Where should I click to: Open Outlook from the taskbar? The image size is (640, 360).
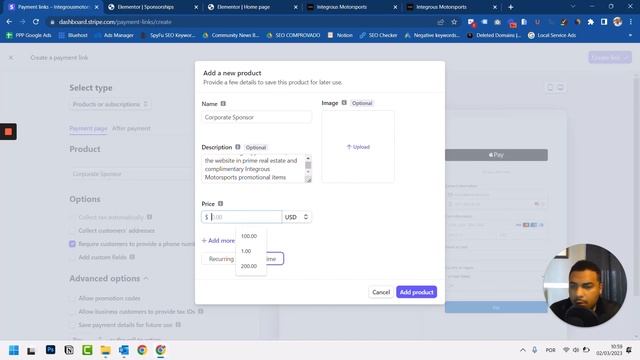tap(124, 350)
